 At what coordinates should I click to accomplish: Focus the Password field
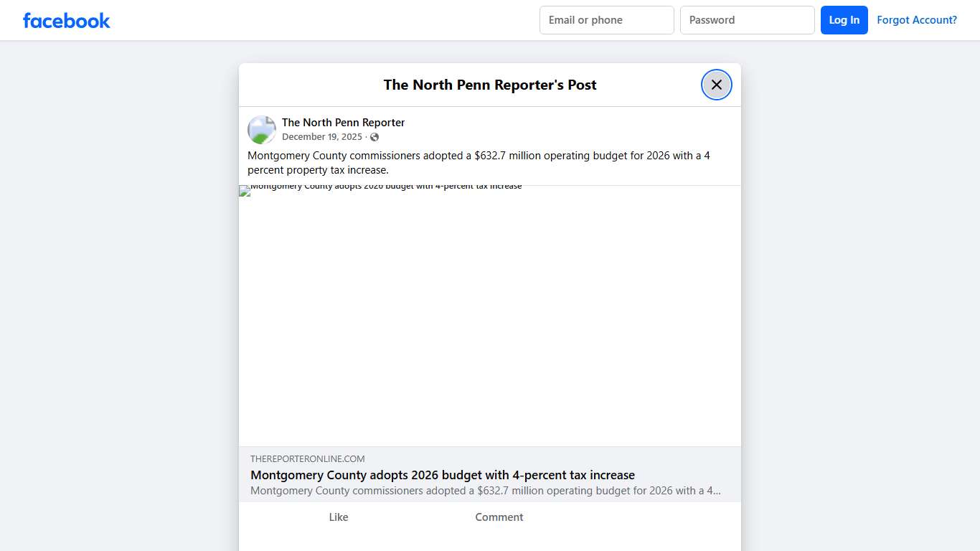coord(747,20)
